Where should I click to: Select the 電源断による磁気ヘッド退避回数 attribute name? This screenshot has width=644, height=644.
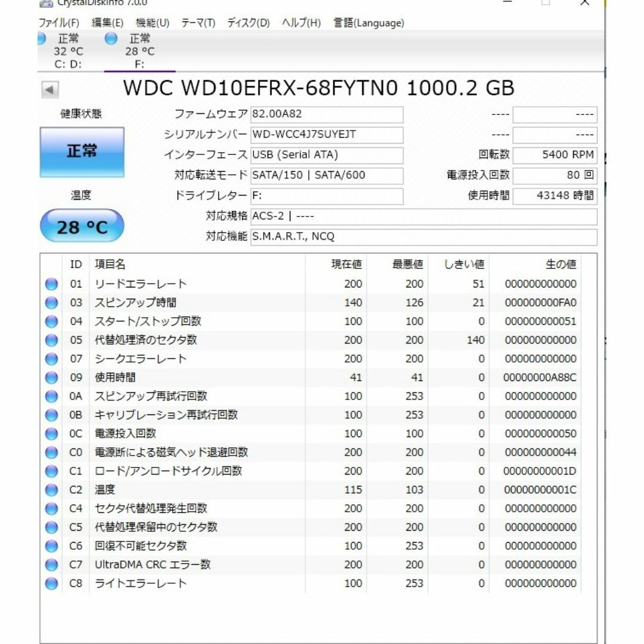(171, 453)
